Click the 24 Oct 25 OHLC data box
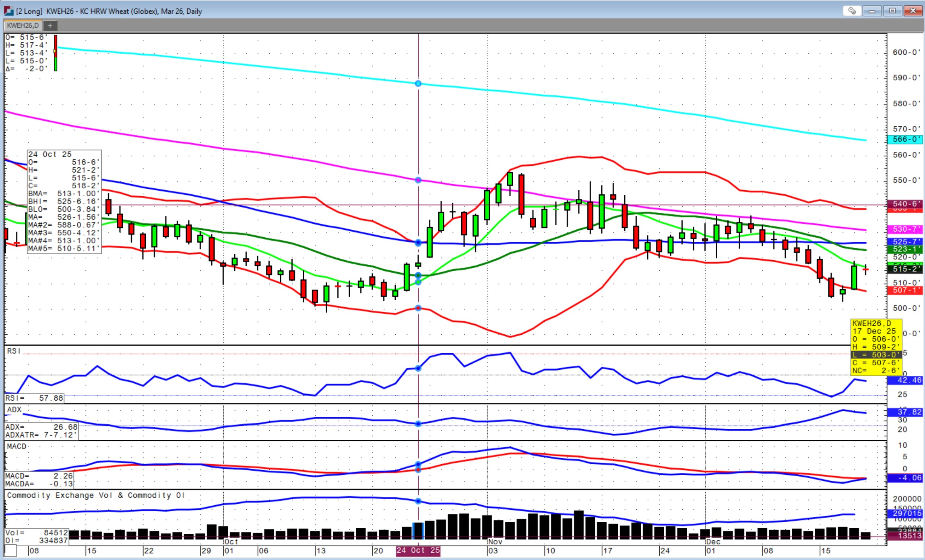This screenshot has height=560, width=925. click(64, 201)
